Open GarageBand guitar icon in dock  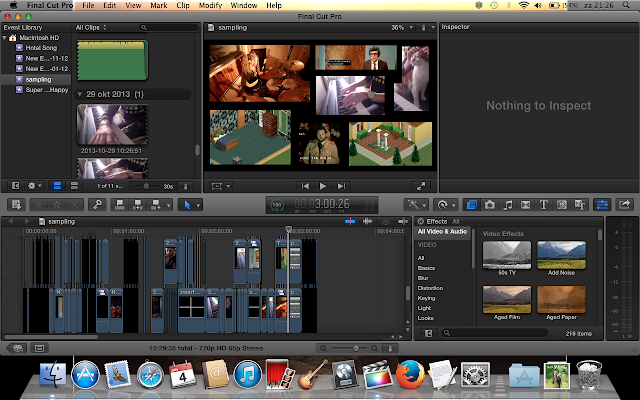312,375
